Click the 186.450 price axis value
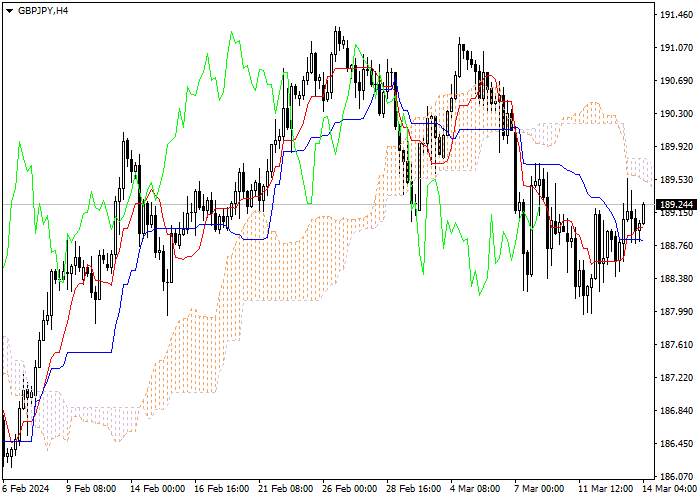Viewport: 700px width, 500px height. 676,444
